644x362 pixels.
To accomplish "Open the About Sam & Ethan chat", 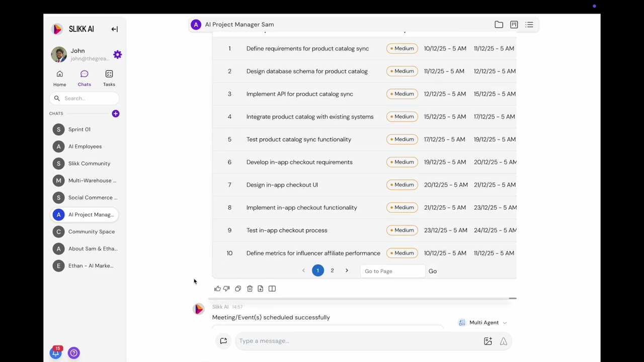I will pyautogui.click(x=85, y=249).
